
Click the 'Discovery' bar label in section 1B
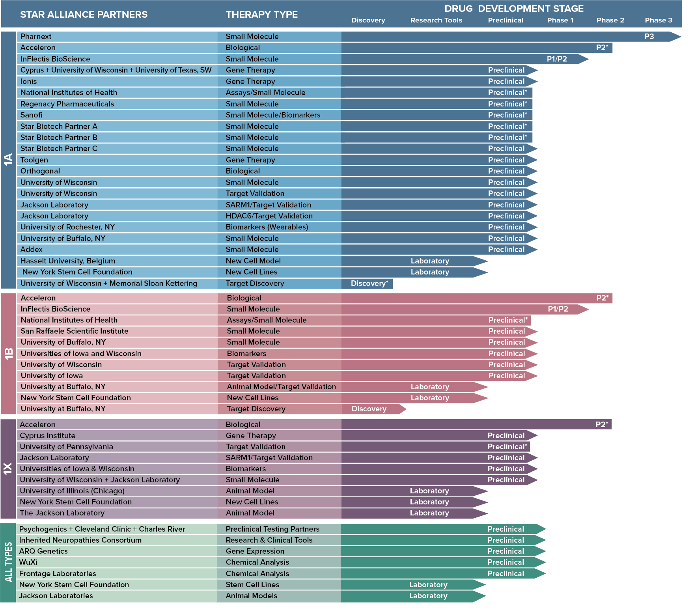click(x=369, y=409)
